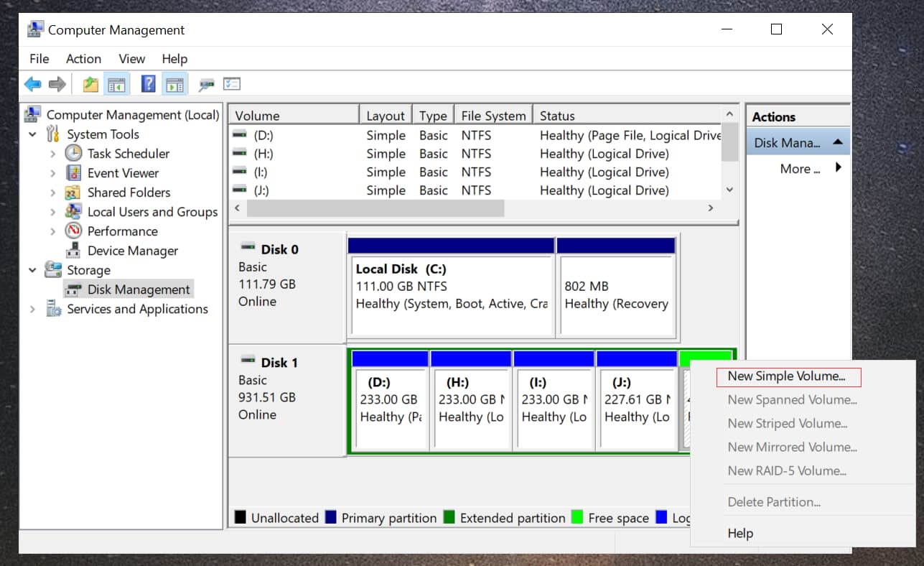Select the (I:) volume row in list
924x566 pixels.
tap(475, 172)
